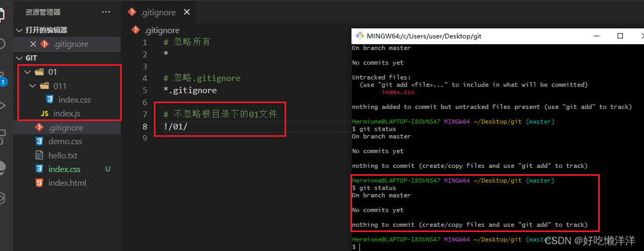Click the *.gitignore rule line

click(x=190, y=90)
